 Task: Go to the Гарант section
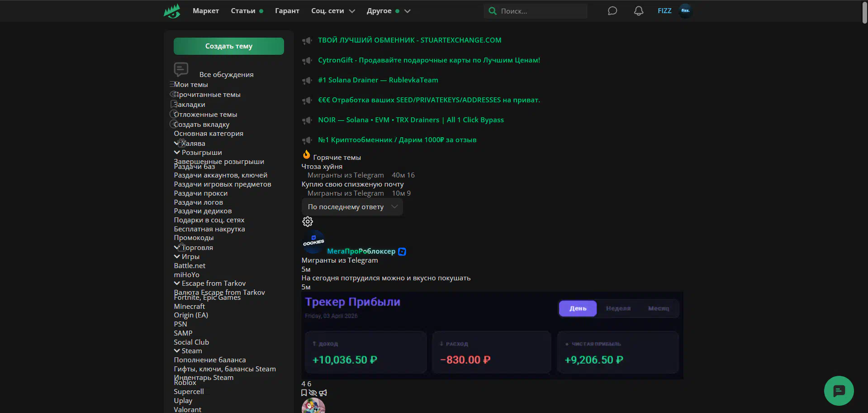point(287,11)
